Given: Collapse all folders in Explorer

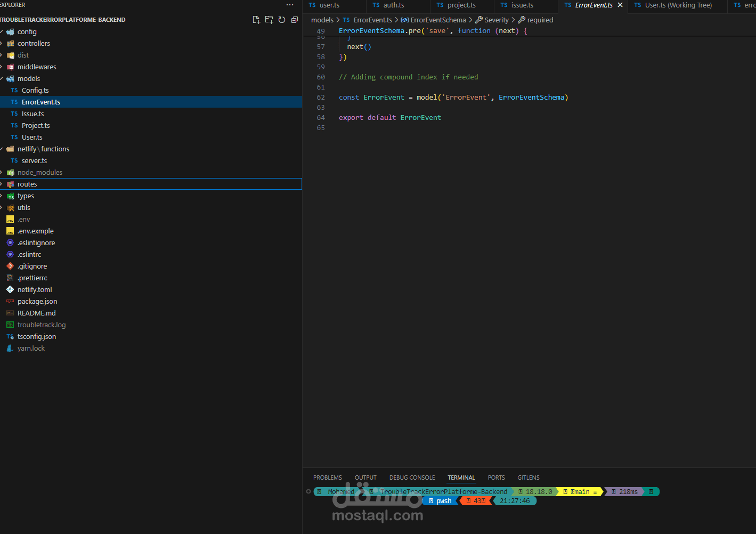Looking at the screenshot, I should pos(295,20).
